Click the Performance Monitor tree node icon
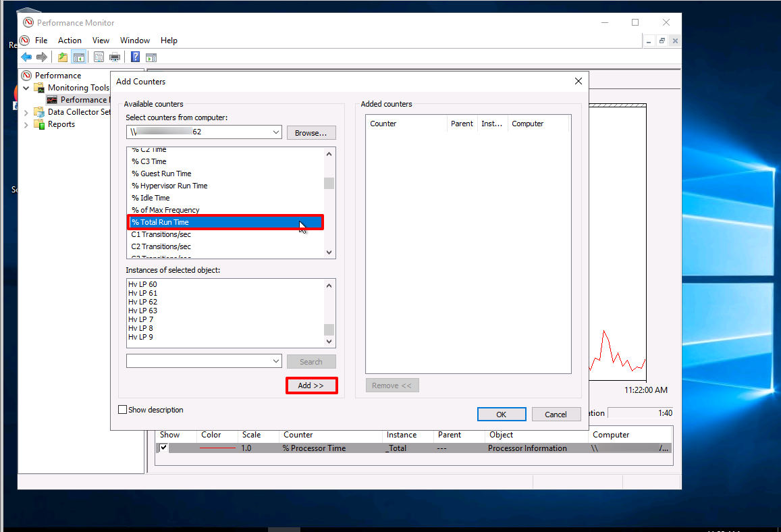Image resolution: width=781 pixels, height=532 pixels. pyautogui.click(x=52, y=100)
